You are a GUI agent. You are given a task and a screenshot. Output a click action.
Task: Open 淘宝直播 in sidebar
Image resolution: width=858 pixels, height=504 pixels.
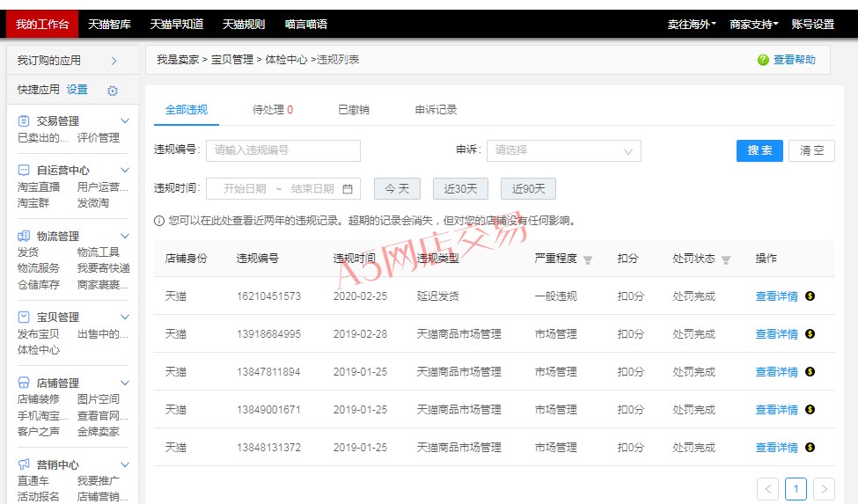[39, 187]
